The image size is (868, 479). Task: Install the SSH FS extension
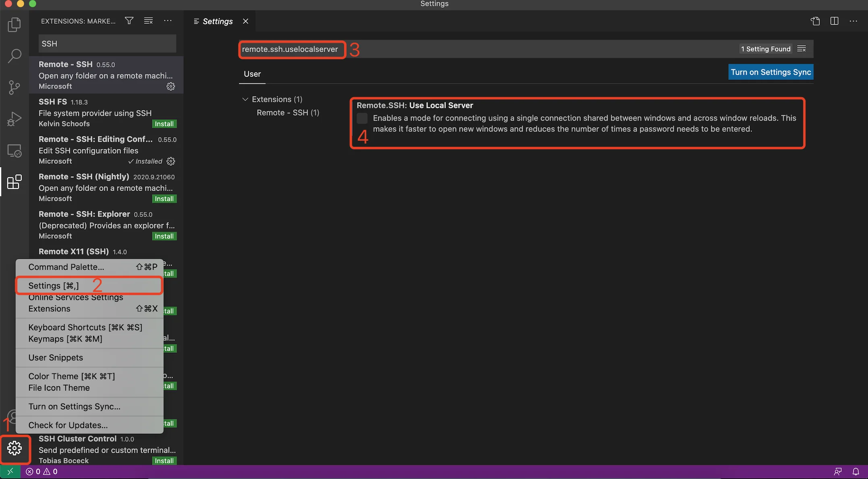(x=164, y=123)
